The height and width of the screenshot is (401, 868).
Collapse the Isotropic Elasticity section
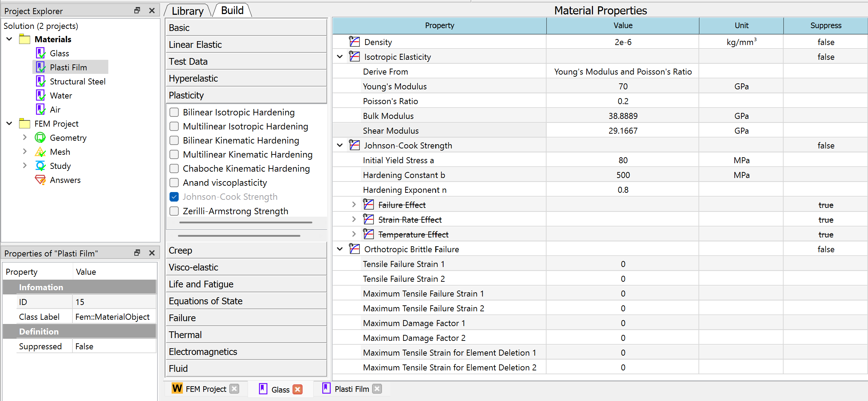340,57
